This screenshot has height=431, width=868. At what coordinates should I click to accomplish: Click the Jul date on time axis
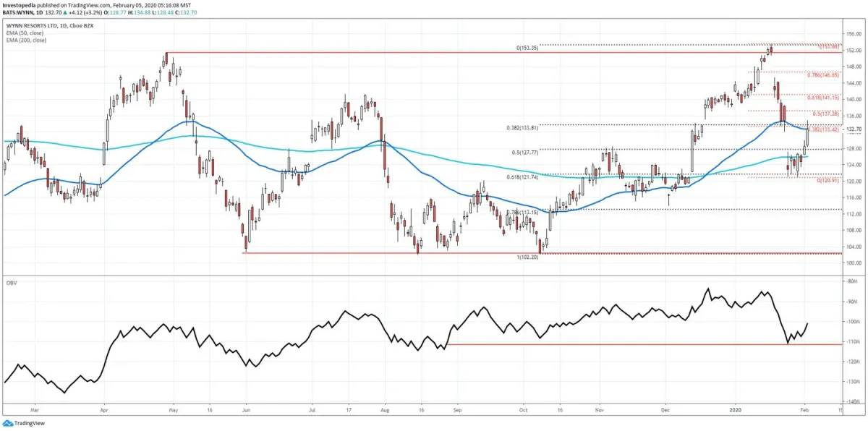click(x=311, y=410)
